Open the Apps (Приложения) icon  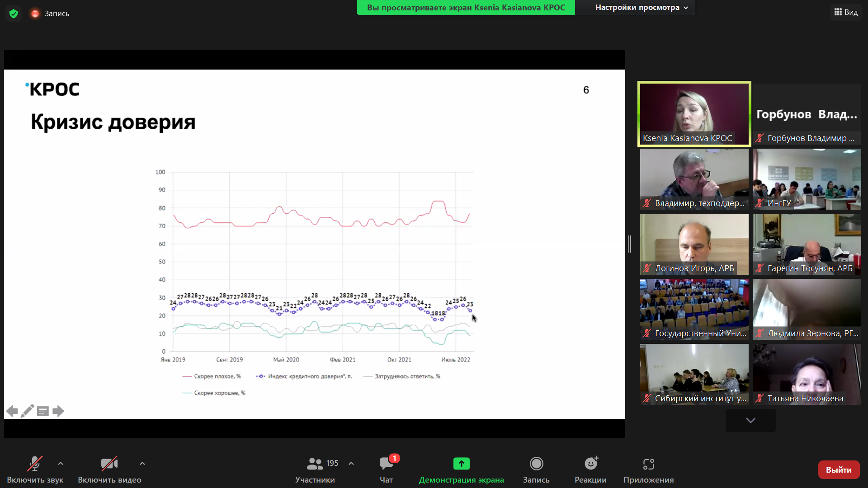pos(648,464)
